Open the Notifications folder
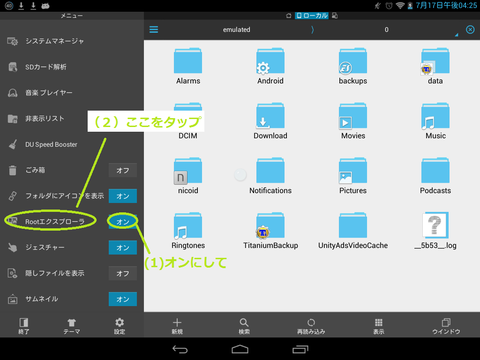Viewport: 480px width, 360px height. tap(270, 176)
